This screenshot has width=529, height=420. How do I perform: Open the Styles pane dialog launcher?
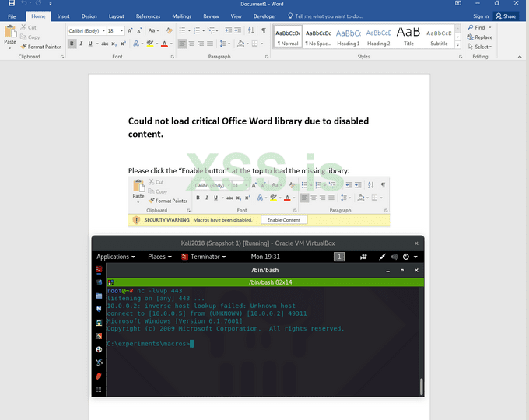(461, 57)
